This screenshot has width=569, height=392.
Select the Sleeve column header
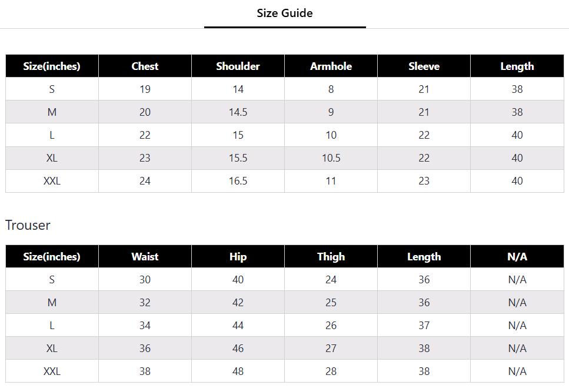click(424, 66)
